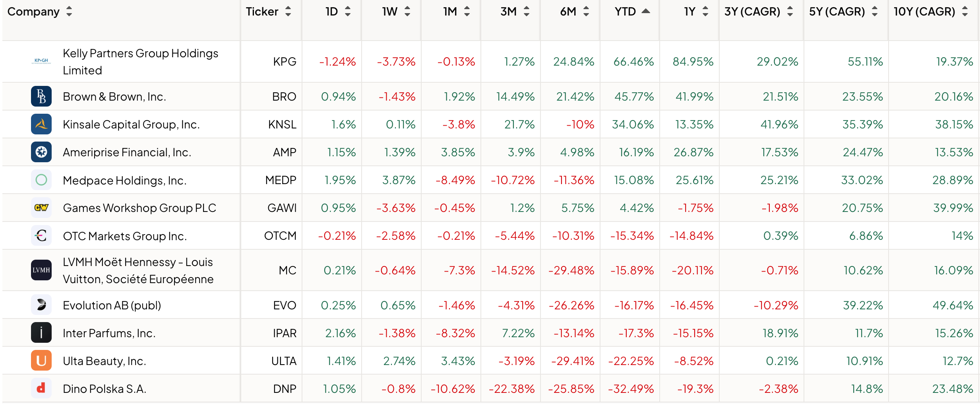The image size is (980, 404).
Task: Click the sort arrows beside Company header
Action: point(68,11)
